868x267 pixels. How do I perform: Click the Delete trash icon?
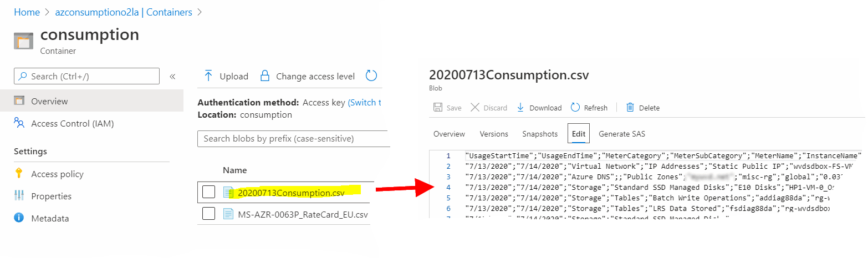tap(630, 108)
